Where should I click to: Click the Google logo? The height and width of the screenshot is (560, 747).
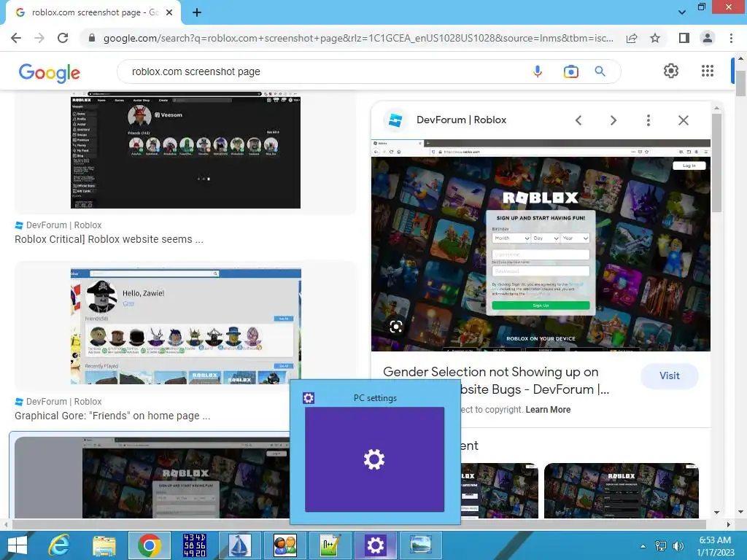pyautogui.click(x=50, y=73)
